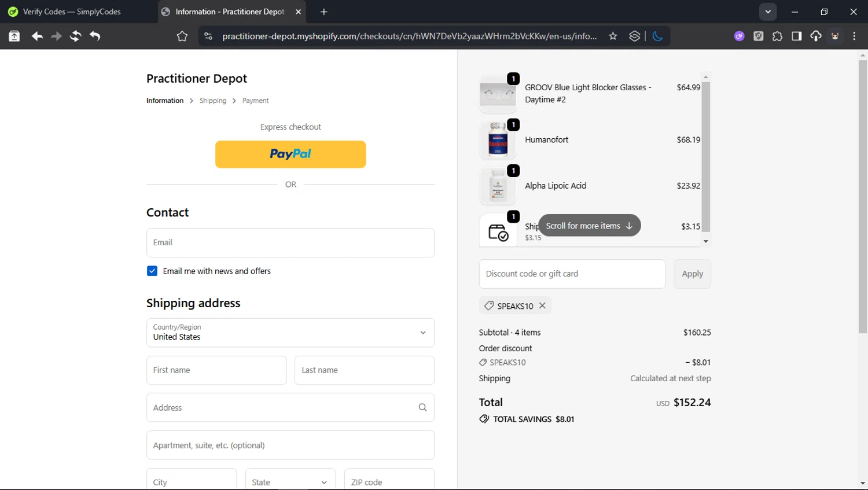Click the TOTAL SAVINGS tag icon
The height and width of the screenshot is (490, 868).
(484, 419)
